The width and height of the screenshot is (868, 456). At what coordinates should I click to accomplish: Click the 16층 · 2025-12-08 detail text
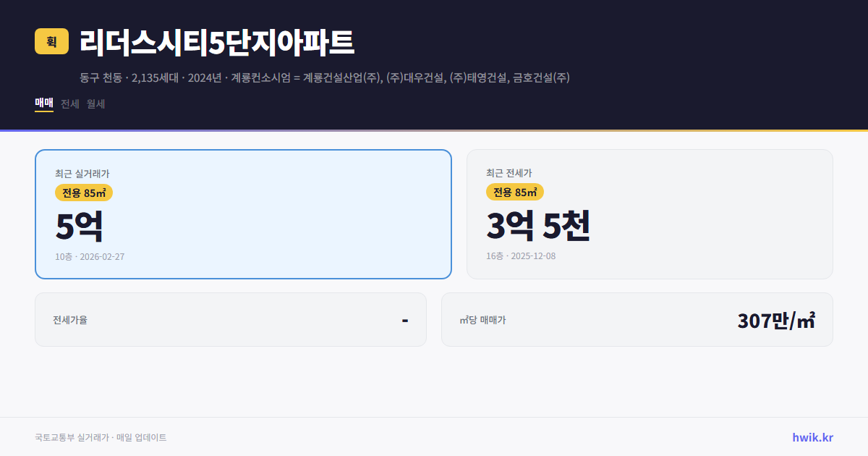(x=522, y=256)
